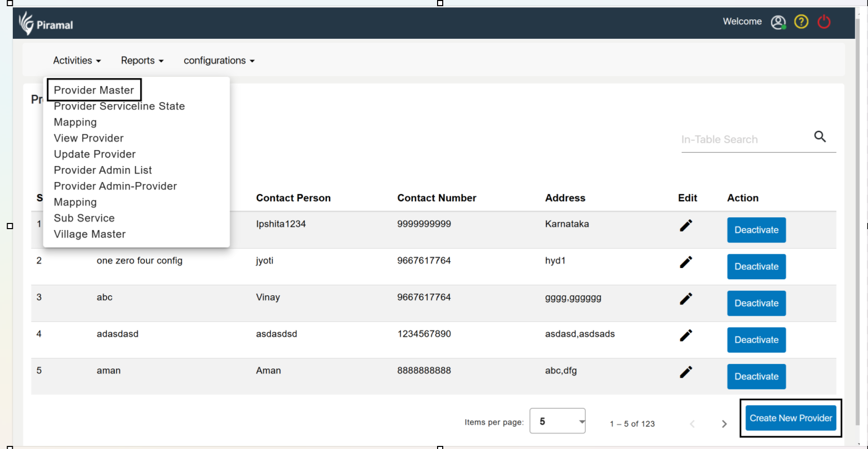Open the Items per page selector
Viewport: 868px width, 449px height.
(558, 421)
